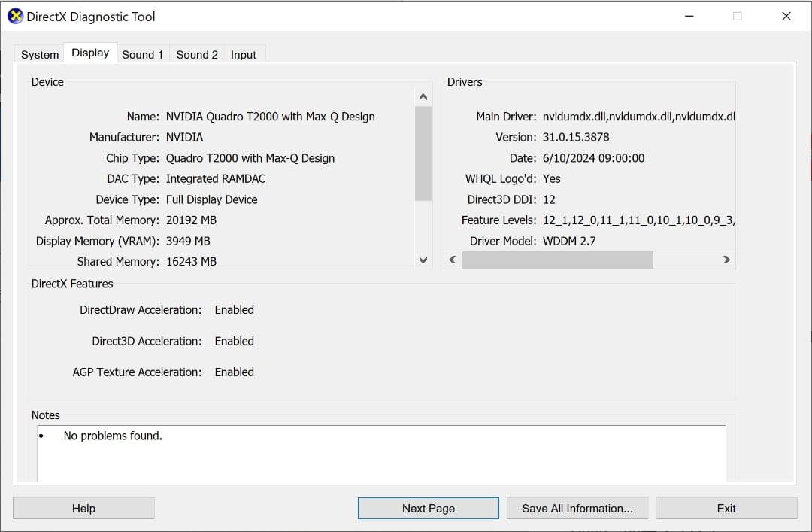Switch to the System tab
Viewport: 812px width, 532px height.
tap(38, 53)
